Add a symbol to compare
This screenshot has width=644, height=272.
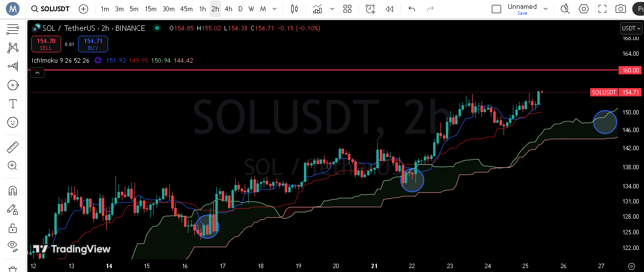(84, 9)
